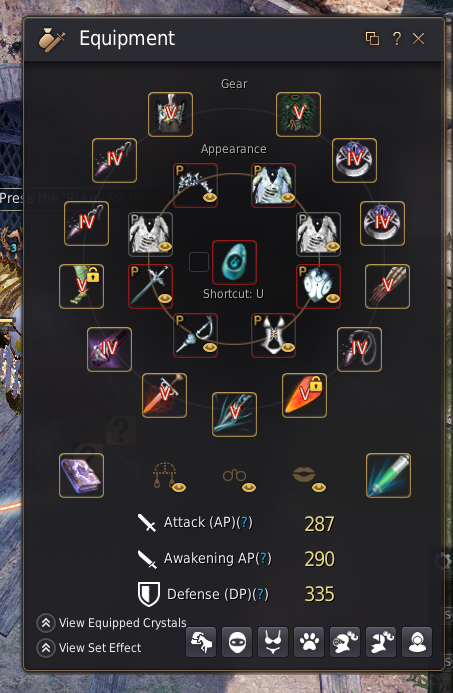Open the Attack (AP) question mark tooltip

[x=245, y=522]
